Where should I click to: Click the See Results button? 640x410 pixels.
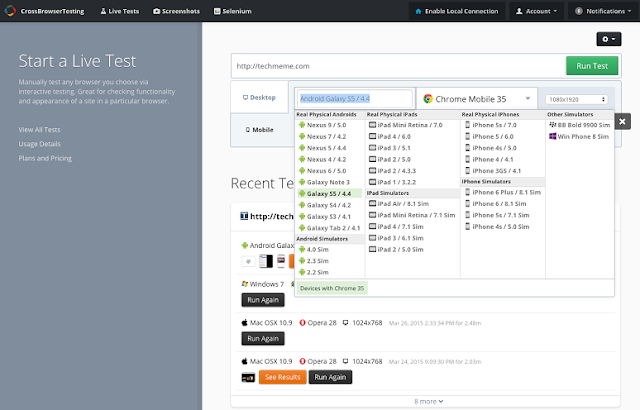coord(282,377)
